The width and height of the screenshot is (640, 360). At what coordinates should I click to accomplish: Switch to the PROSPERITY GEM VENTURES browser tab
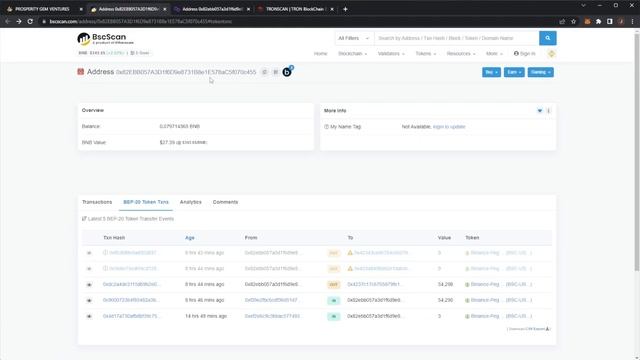point(42,9)
